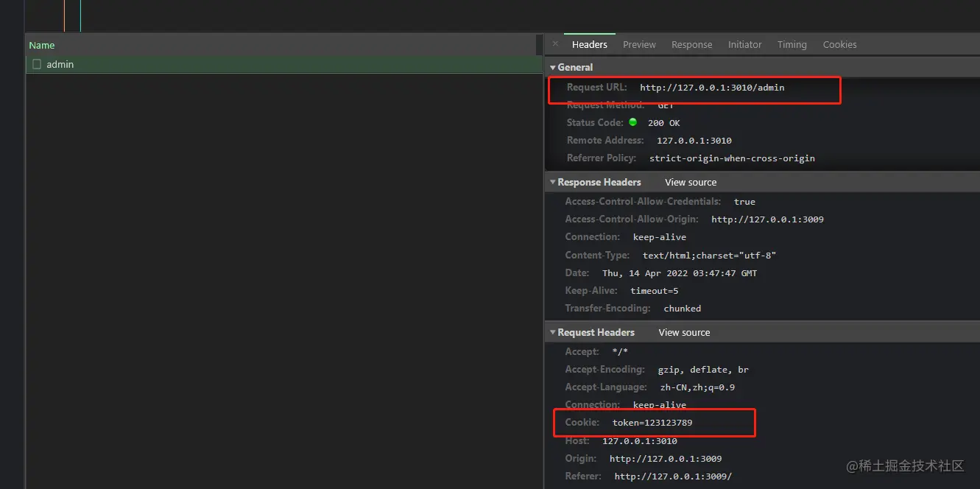Click the Accept-Language value zh-CN,zh;q=0.9
Screen dimensions: 980x489
tap(697, 387)
